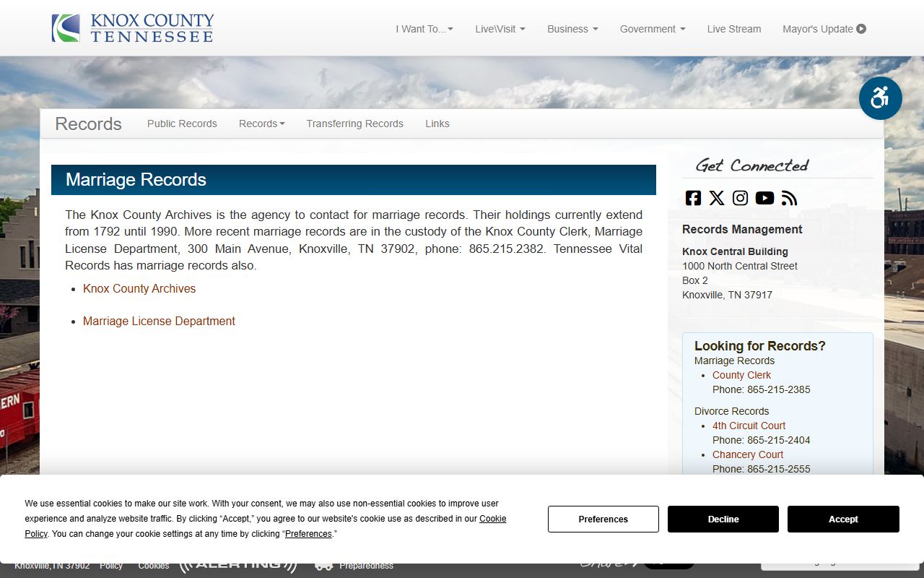Viewport: 924px width, 578px height.
Task: Open the inline "Preferences" text link
Action: pyautogui.click(x=308, y=534)
